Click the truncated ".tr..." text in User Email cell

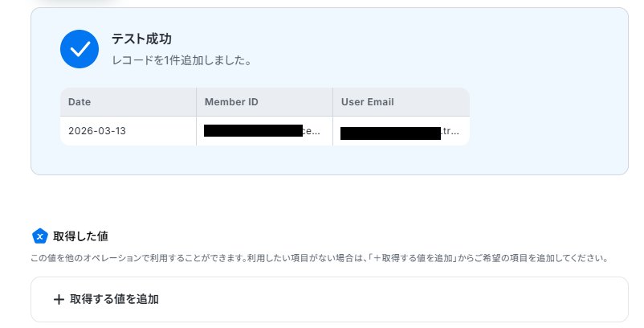(451, 131)
